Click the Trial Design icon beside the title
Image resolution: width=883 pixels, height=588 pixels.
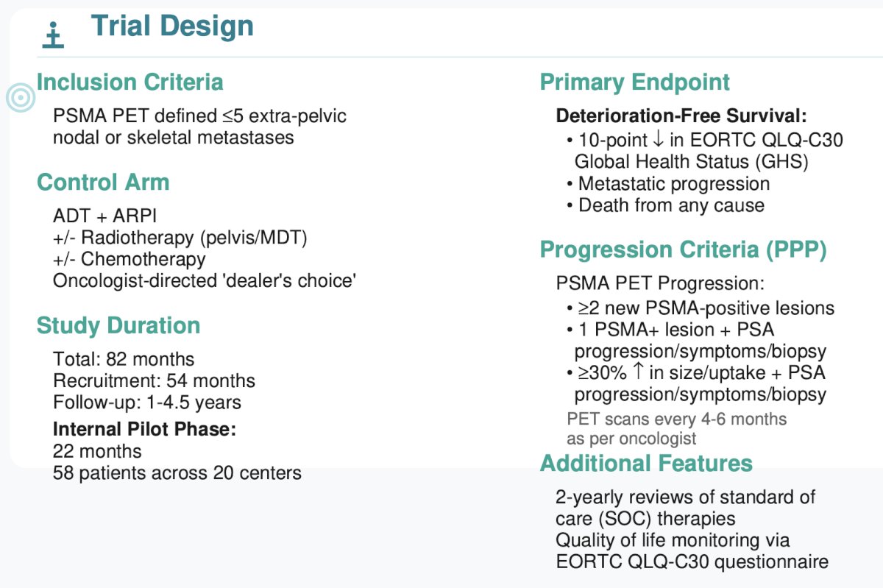point(52,35)
